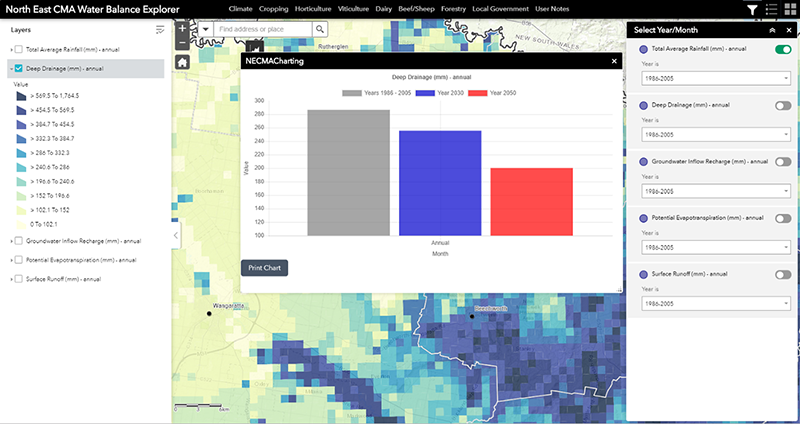800x424 pixels.
Task: Open the Layers panel options icon
Action: point(160,30)
